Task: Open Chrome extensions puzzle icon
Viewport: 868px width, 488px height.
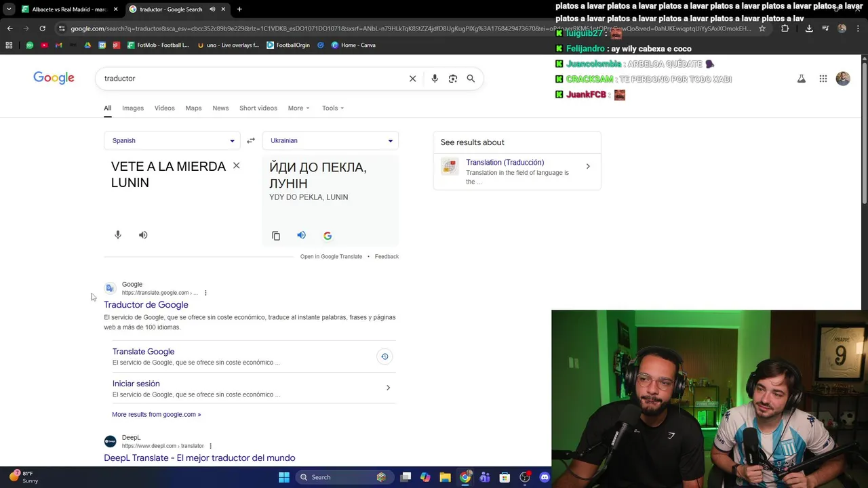Action: pos(785,28)
